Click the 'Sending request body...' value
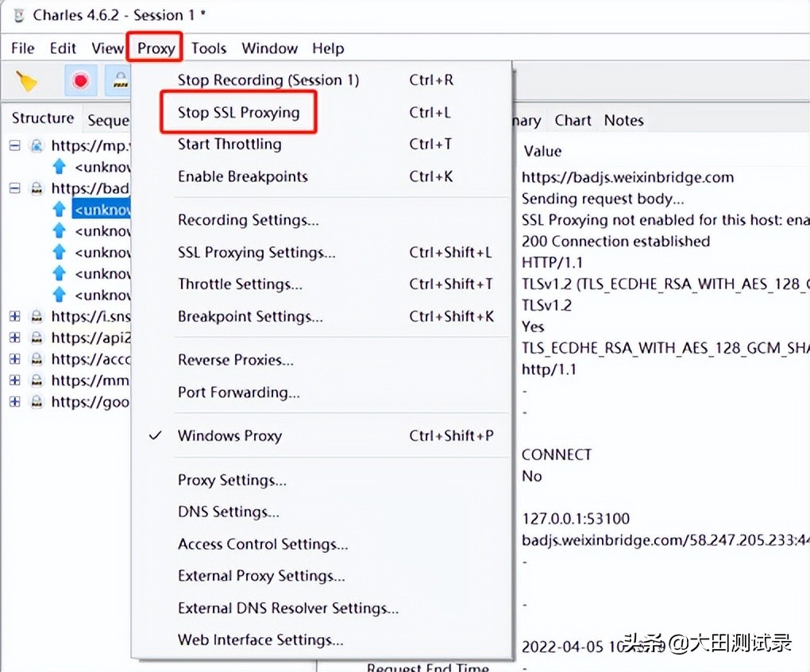This screenshot has height=672, width=810. click(x=602, y=199)
